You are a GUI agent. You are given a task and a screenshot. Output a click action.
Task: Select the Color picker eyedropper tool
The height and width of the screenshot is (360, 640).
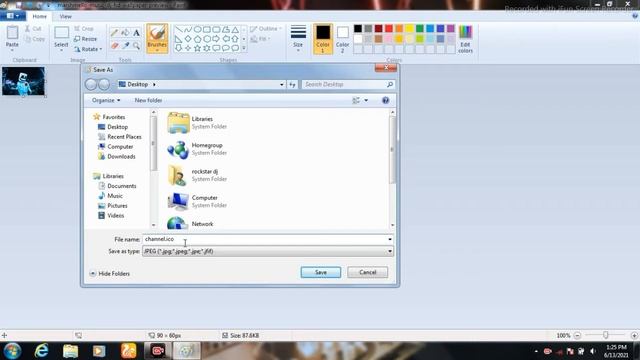[x=125, y=46]
